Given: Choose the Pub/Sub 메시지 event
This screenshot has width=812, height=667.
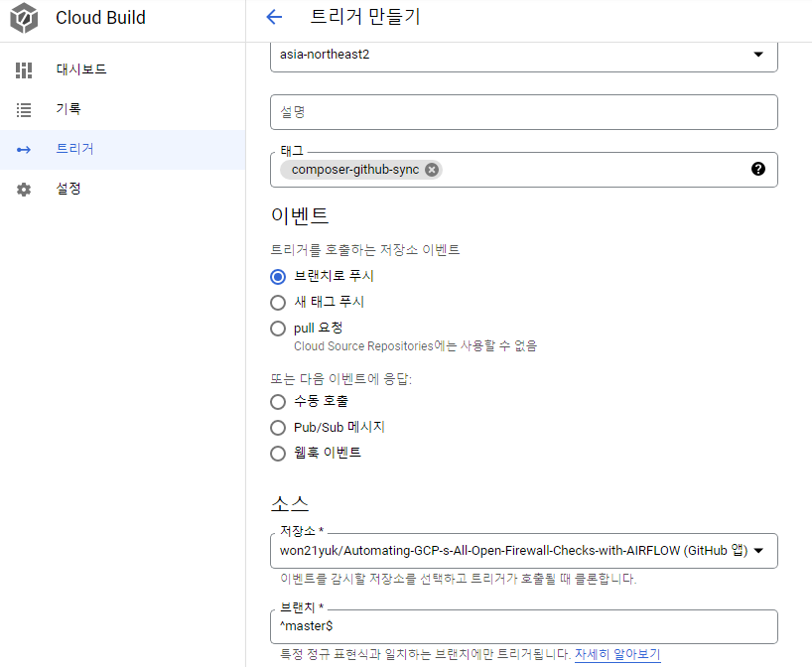Looking at the screenshot, I should pyautogui.click(x=278, y=427).
